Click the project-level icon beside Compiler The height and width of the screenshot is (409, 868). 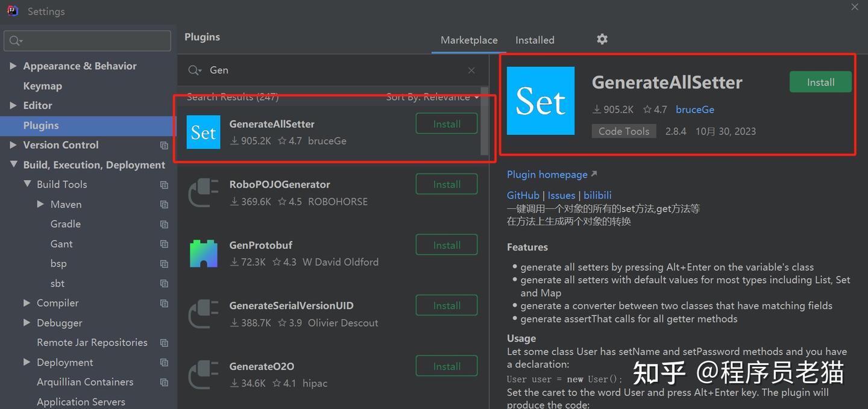coord(164,303)
